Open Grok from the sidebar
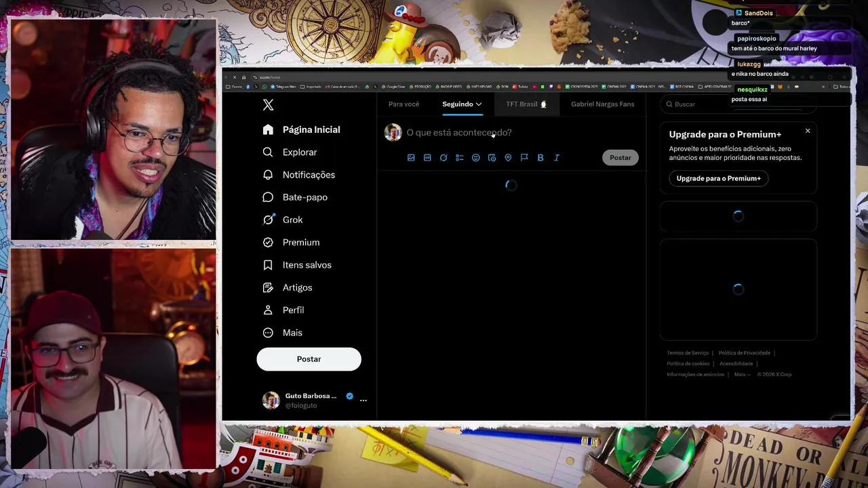Screen dimensions: 868x488 [283, 220]
